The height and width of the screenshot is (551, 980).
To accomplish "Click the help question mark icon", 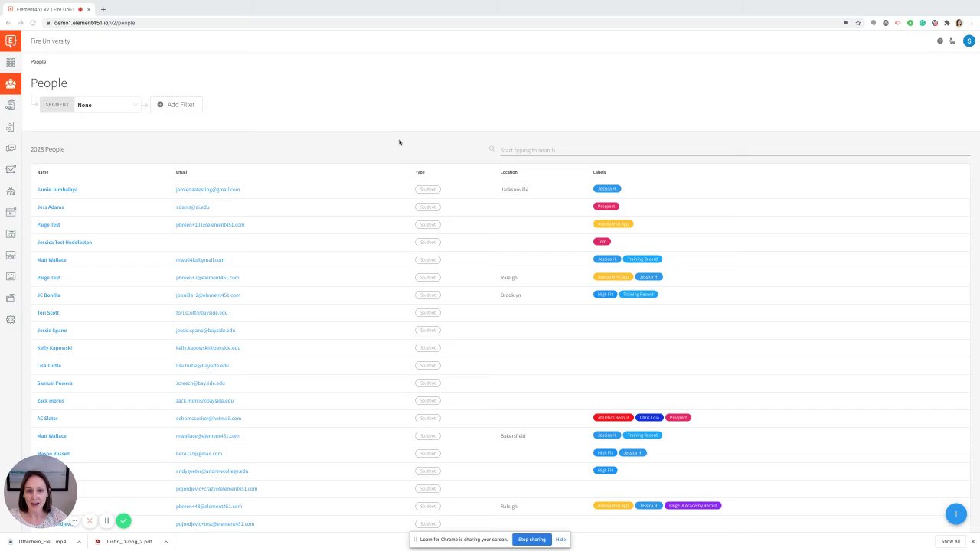I will [x=940, y=41].
